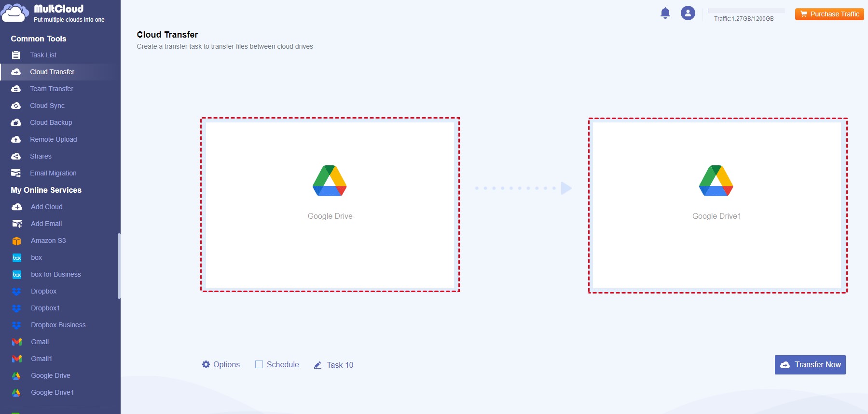Image resolution: width=868 pixels, height=414 pixels.
Task: Click the Google Drive1 sidebar icon
Action: click(16, 392)
